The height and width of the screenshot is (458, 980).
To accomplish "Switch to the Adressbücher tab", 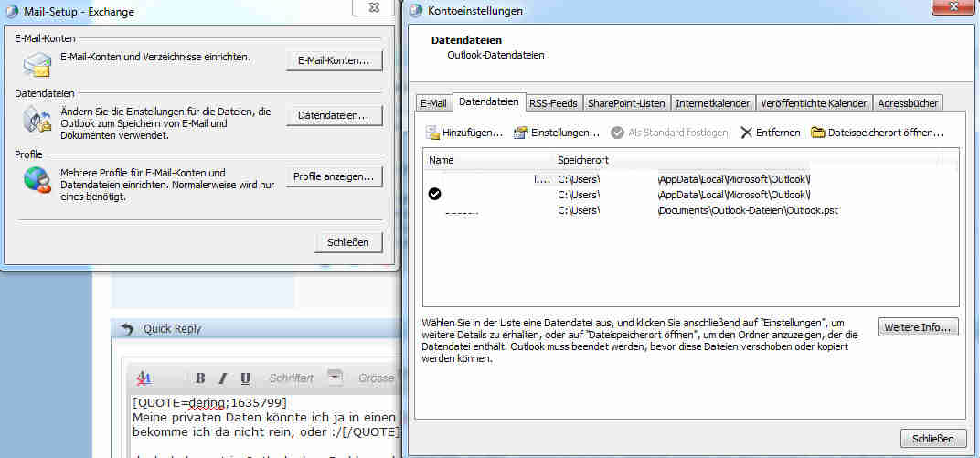I will [907, 103].
